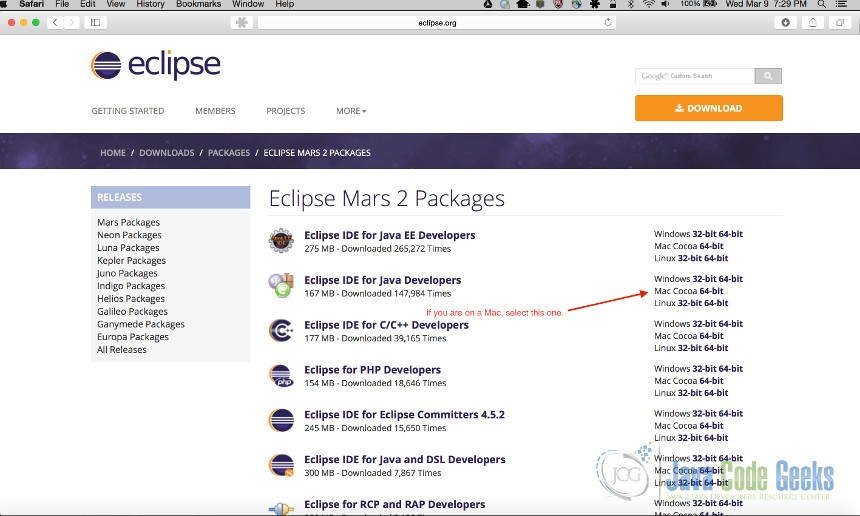Open Spotlight search in menu bar

coord(822,4)
